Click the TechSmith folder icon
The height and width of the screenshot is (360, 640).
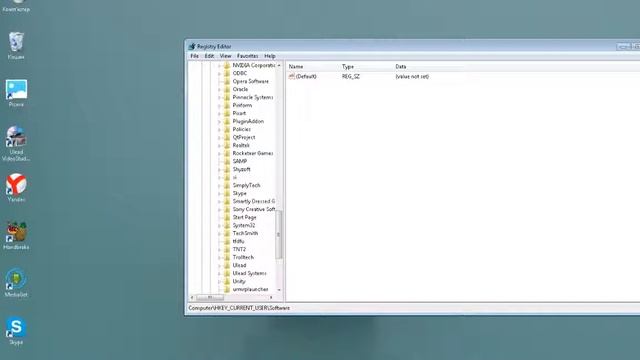(x=227, y=233)
